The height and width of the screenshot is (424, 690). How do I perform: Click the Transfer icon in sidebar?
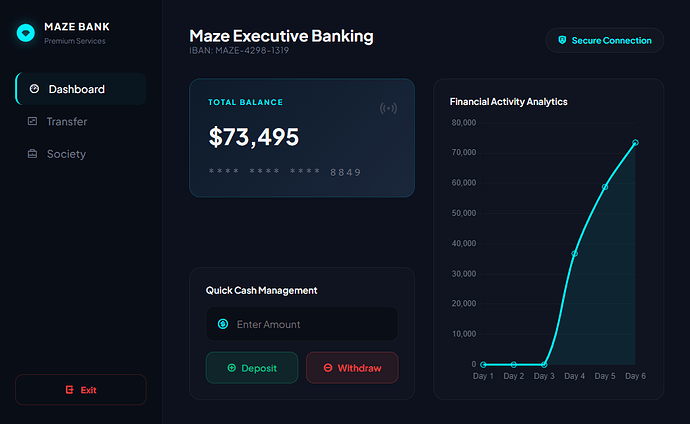coord(33,121)
